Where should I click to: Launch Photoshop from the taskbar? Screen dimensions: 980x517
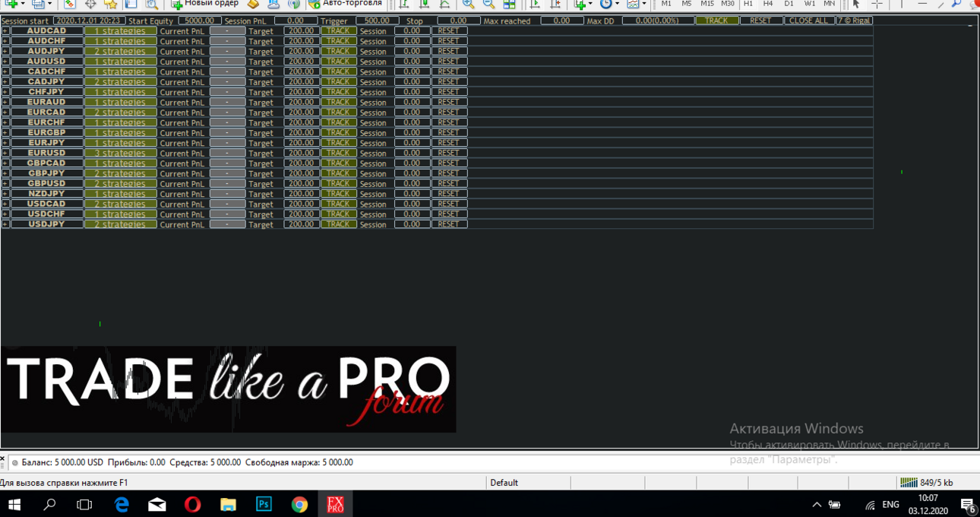pos(264,504)
